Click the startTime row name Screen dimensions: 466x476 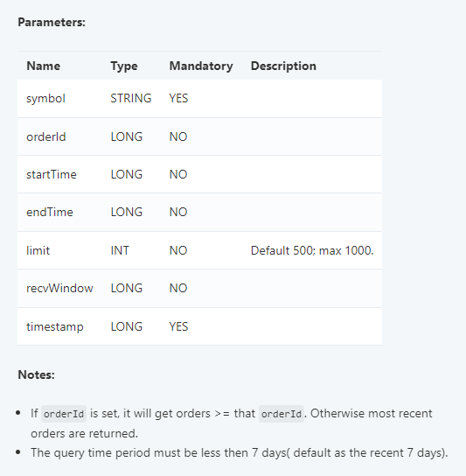[52, 174]
